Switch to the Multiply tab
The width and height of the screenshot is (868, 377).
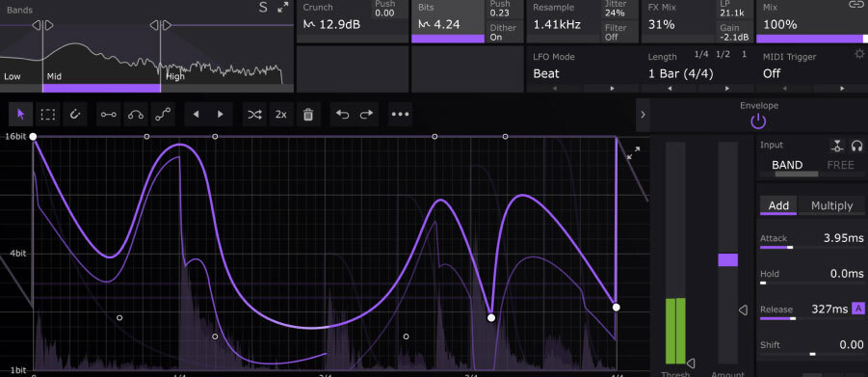[x=831, y=205]
